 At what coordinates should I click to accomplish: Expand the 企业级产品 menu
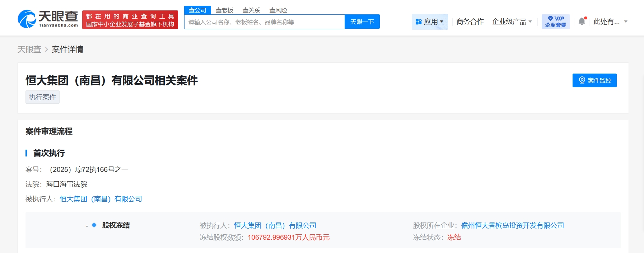[512, 22]
